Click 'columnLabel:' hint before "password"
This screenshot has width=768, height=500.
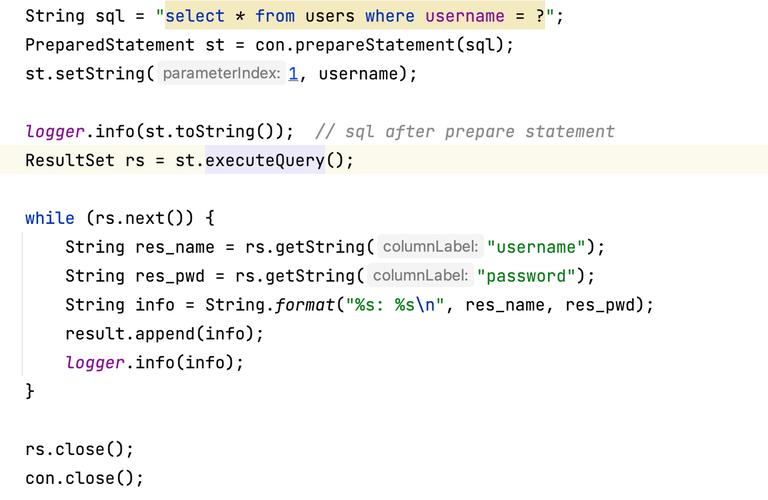420,276
